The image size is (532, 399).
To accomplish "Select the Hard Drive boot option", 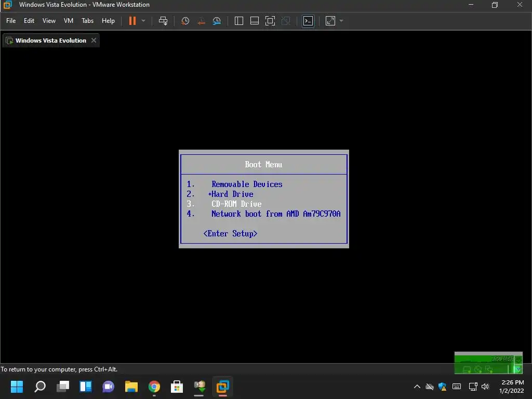I will [x=231, y=194].
